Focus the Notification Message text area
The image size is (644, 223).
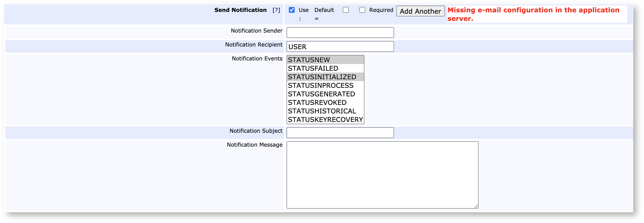tap(382, 175)
